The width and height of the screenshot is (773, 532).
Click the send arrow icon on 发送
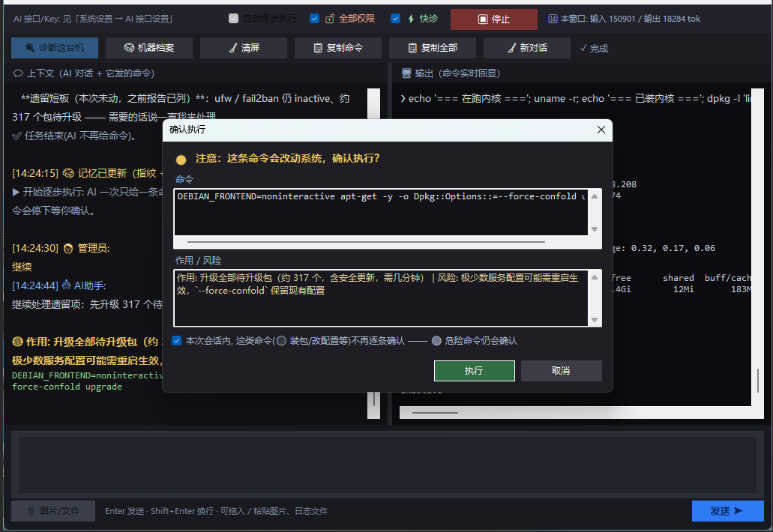pos(738,511)
